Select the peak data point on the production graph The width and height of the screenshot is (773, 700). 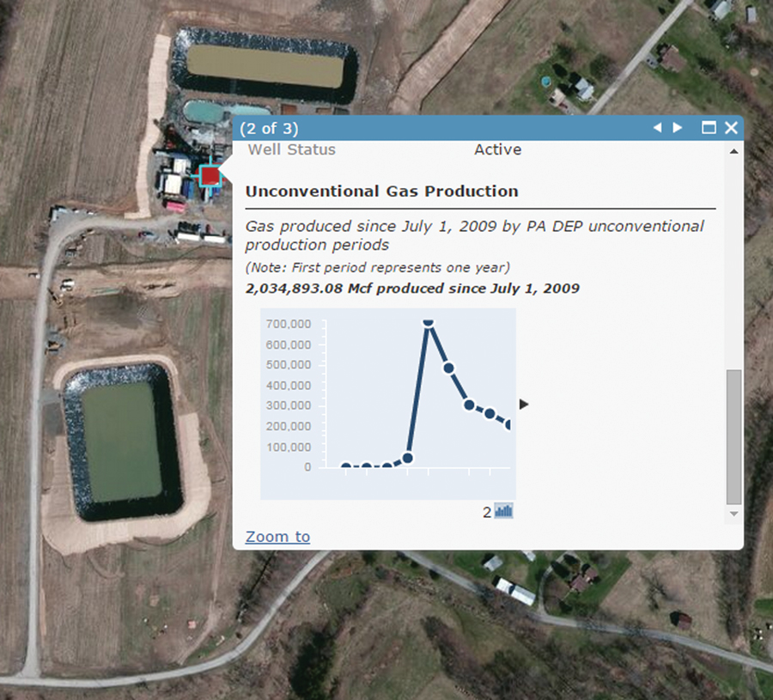tap(427, 322)
